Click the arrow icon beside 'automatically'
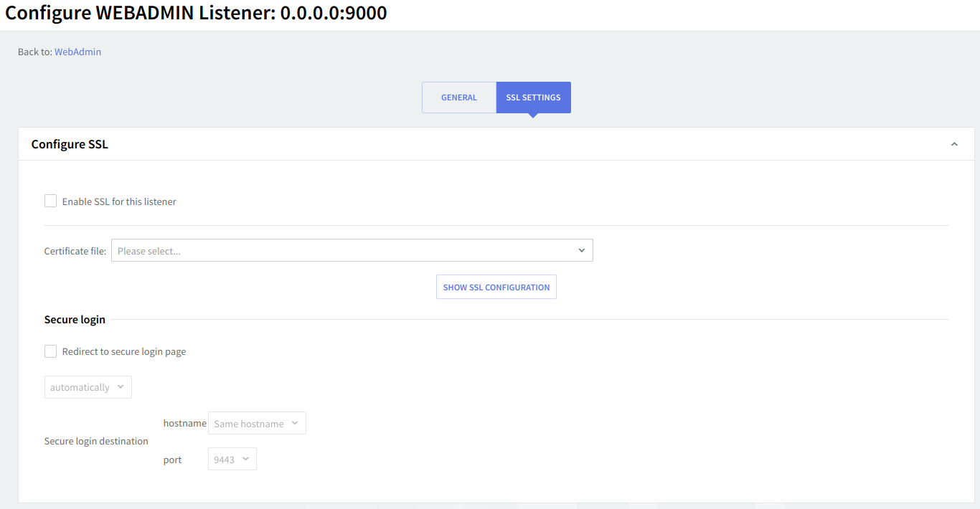 click(x=121, y=387)
